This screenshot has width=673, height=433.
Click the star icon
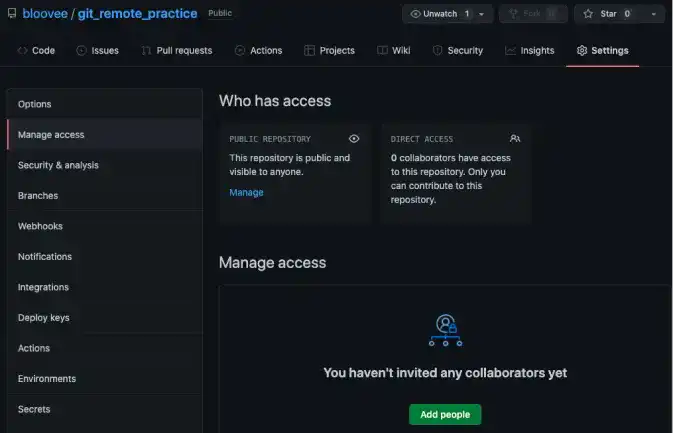click(x=588, y=14)
